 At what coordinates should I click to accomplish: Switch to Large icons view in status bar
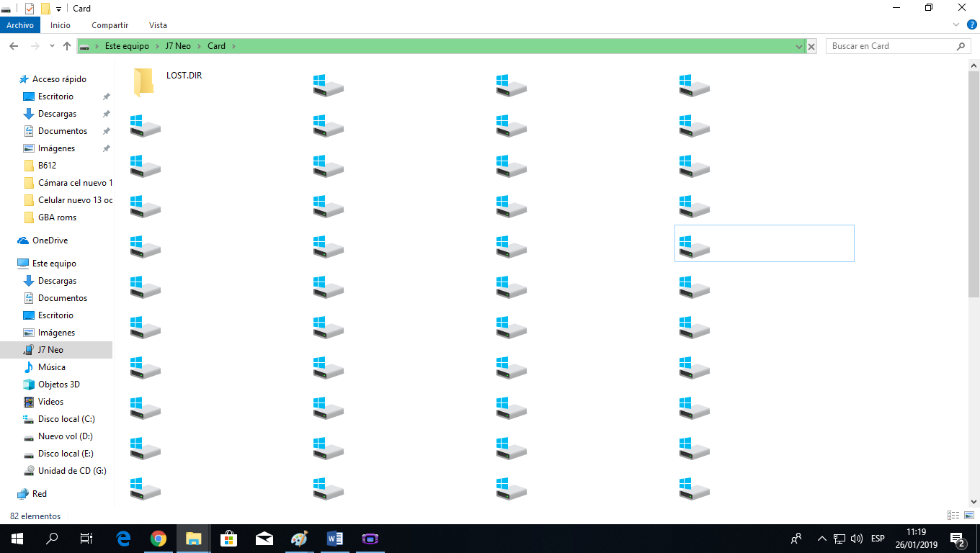[968, 516]
